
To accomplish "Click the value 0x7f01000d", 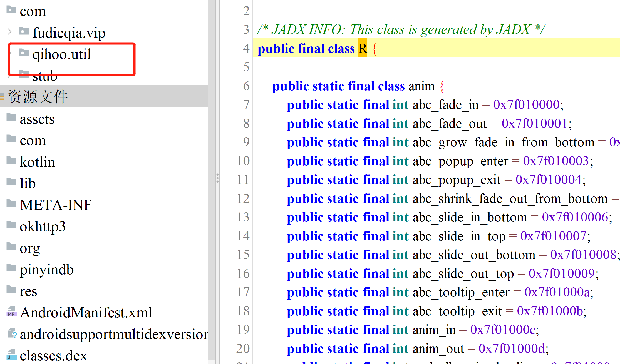I will coord(512,349).
